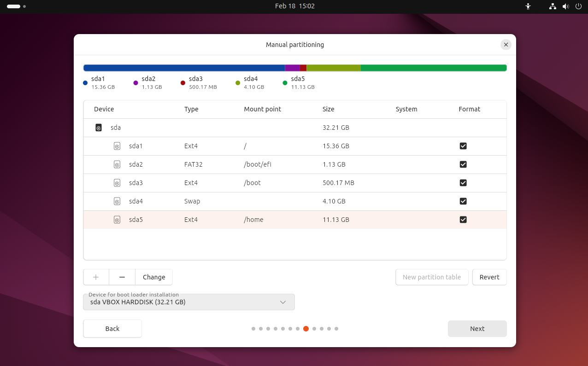Click New partition table button
Image resolution: width=588 pixels, height=366 pixels.
tap(432, 277)
